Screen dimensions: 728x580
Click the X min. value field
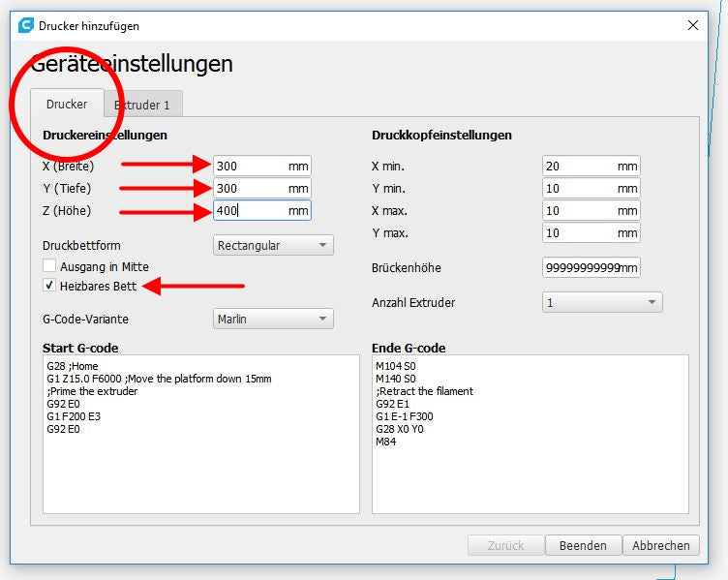(x=591, y=166)
